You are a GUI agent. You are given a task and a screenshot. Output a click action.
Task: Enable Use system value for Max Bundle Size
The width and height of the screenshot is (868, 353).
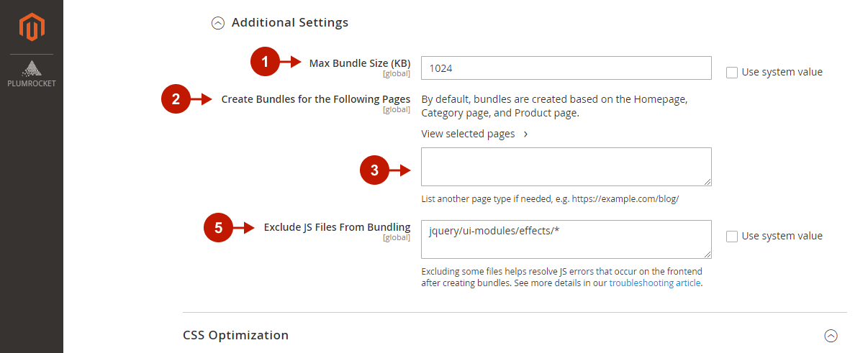[x=732, y=72]
